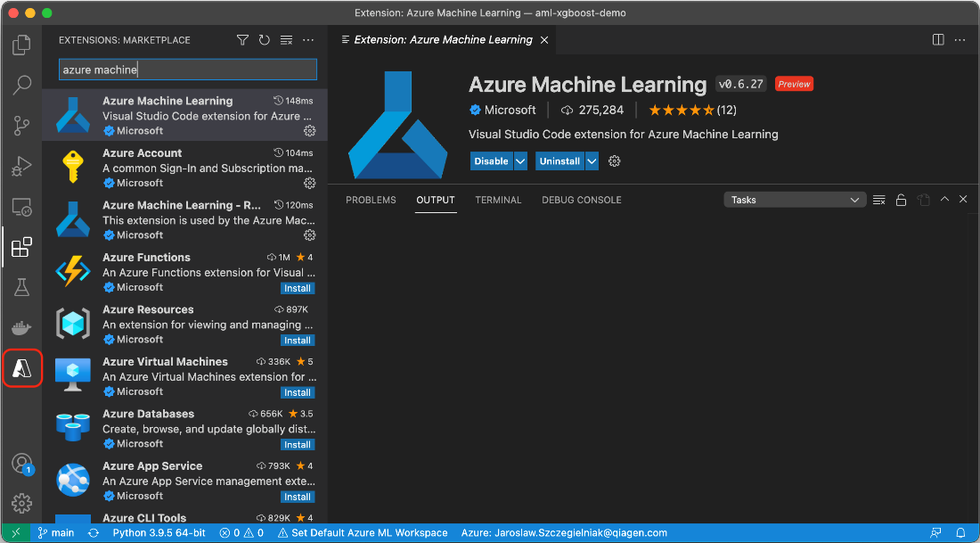
Task: Select the Extension: Azure Machine Learning editor tab
Action: point(443,40)
